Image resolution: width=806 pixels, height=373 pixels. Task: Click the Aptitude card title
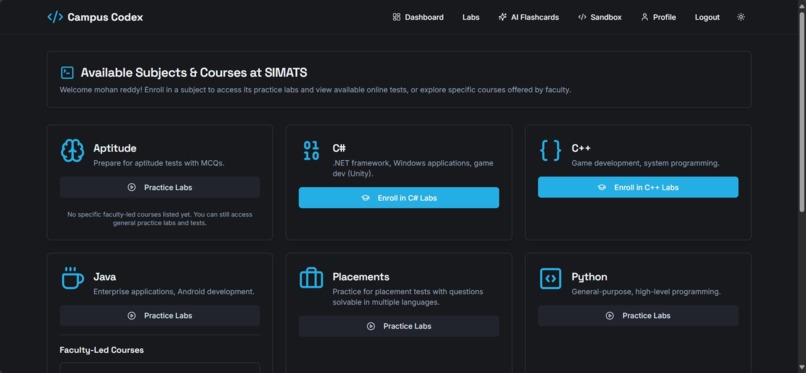(x=115, y=148)
